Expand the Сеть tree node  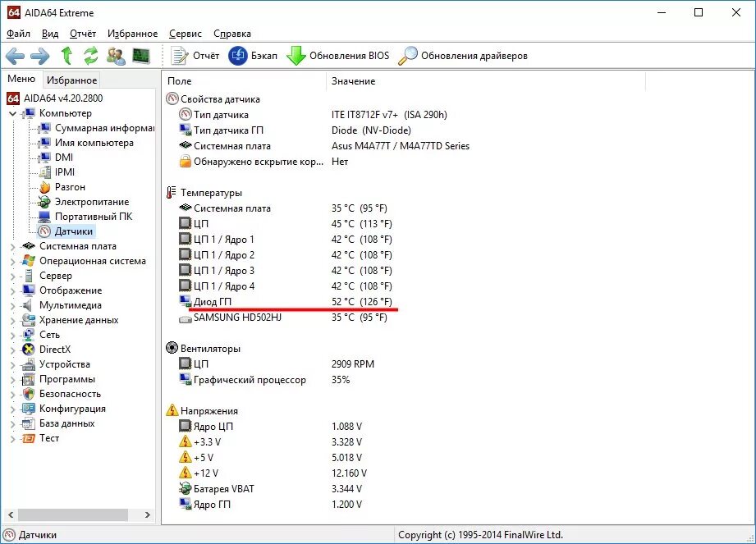(x=13, y=336)
